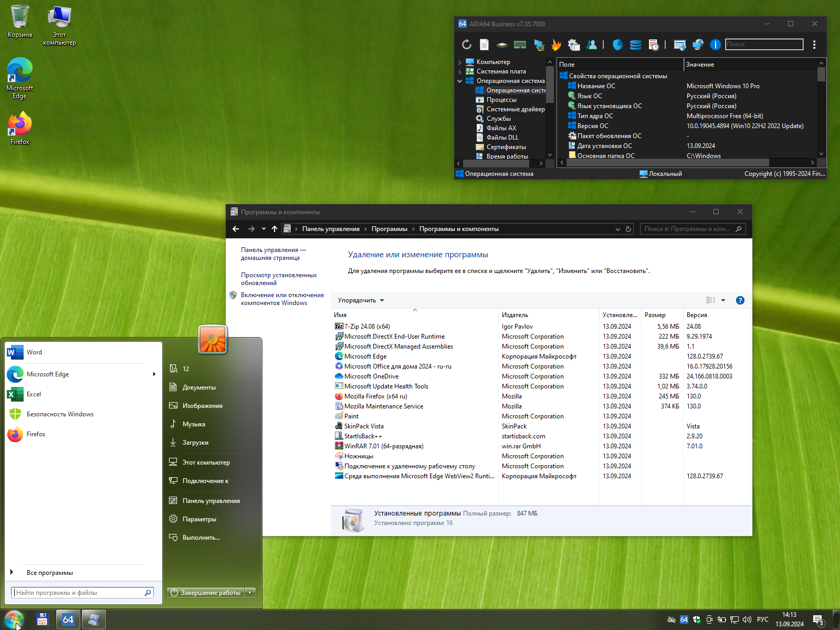Click the Поиск search field in AIDA64
840x630 pixels.
[x=764, y=44]
